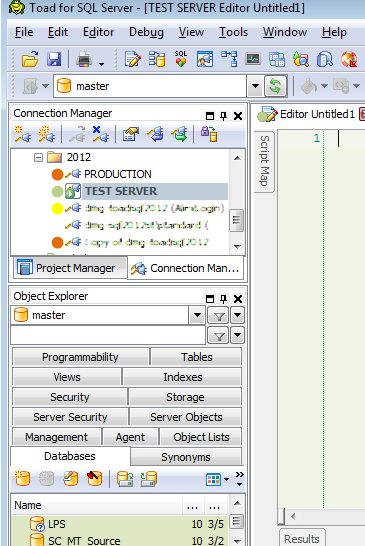The width and height of the screenshot is (365, 546).
Task: Click the orange color dot beside PRODUCTION
Action: pyautogui.click(x=57, y=174)
